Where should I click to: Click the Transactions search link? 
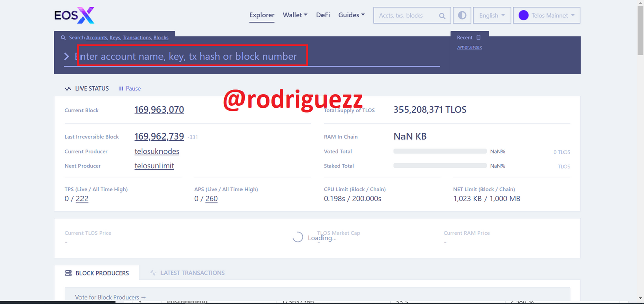tap(137, 38)
